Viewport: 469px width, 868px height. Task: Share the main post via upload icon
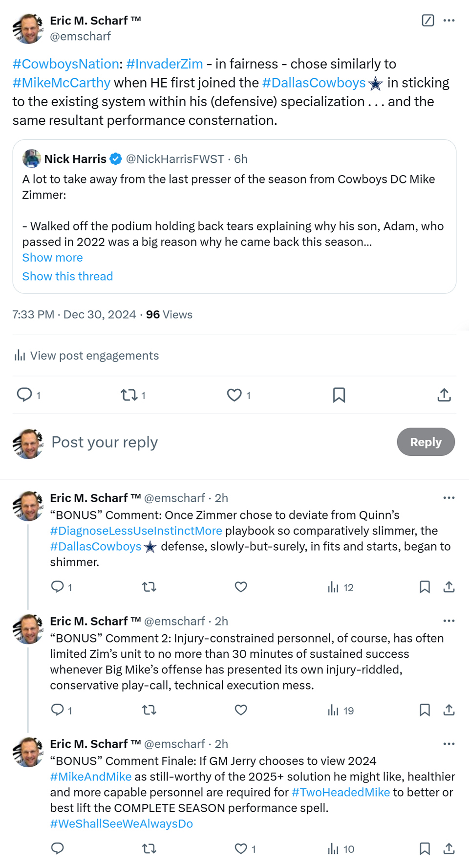pos(444,395)
